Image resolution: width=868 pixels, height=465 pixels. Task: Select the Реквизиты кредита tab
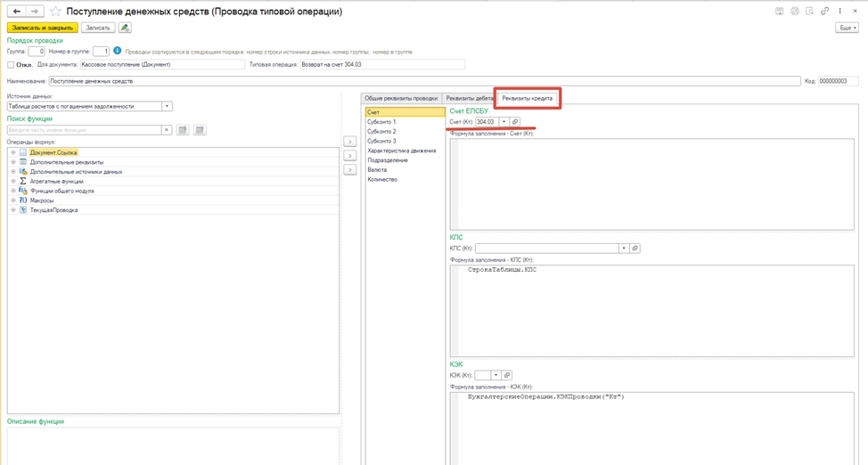coord(527,99)
